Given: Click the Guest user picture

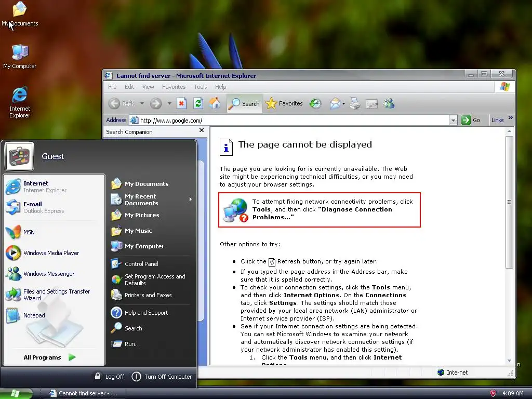Looking at the screenshot, I should [x=19, y=156].
